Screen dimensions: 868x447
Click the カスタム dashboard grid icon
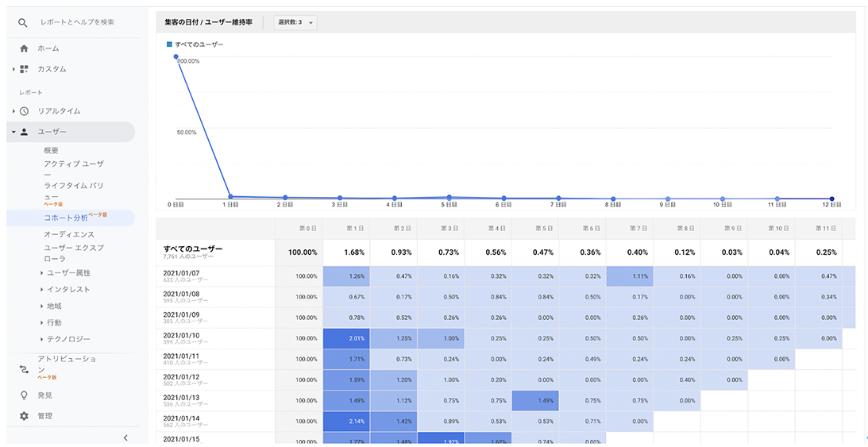tap(24, 69)
